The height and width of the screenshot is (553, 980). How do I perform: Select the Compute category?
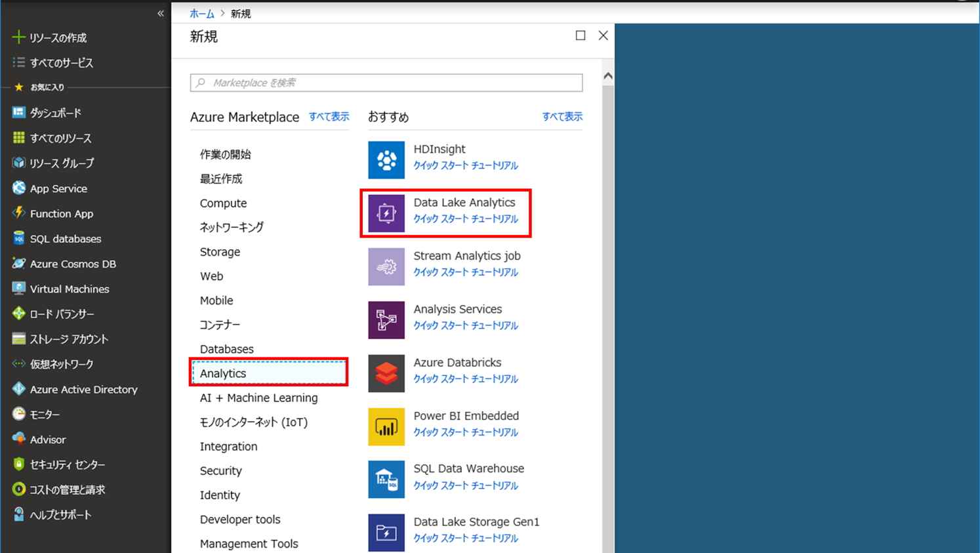pos(223,203)
